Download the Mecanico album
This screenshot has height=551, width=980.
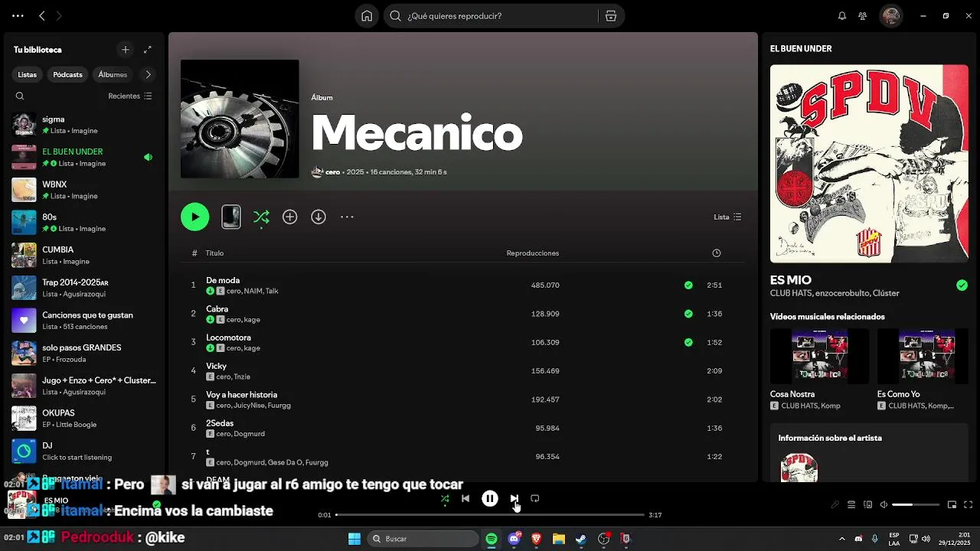coord(318,217)
